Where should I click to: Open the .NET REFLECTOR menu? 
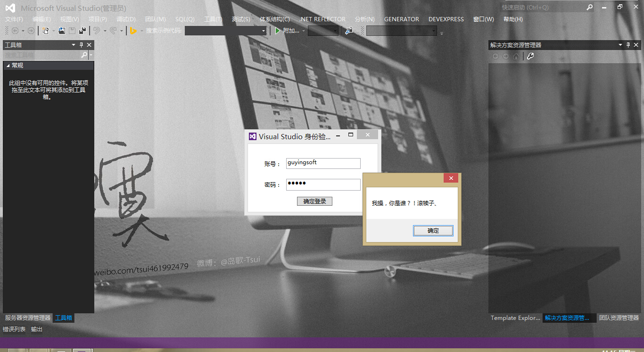[x=322, y=19]
